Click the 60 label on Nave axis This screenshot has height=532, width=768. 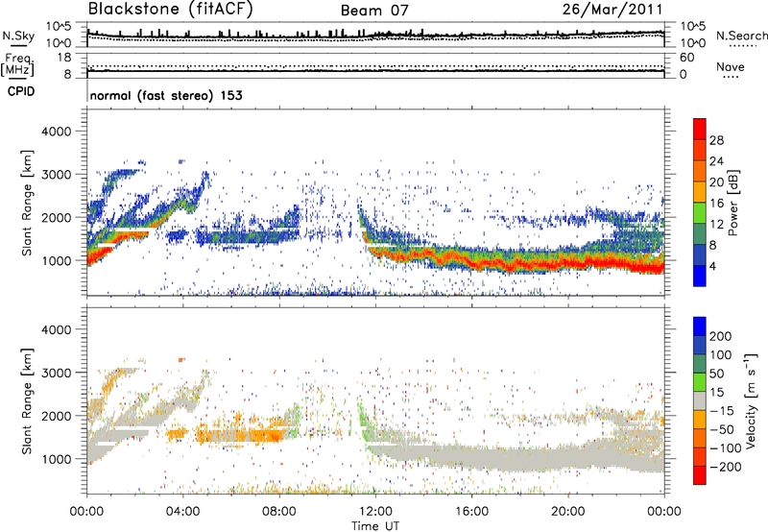(686, 58)
